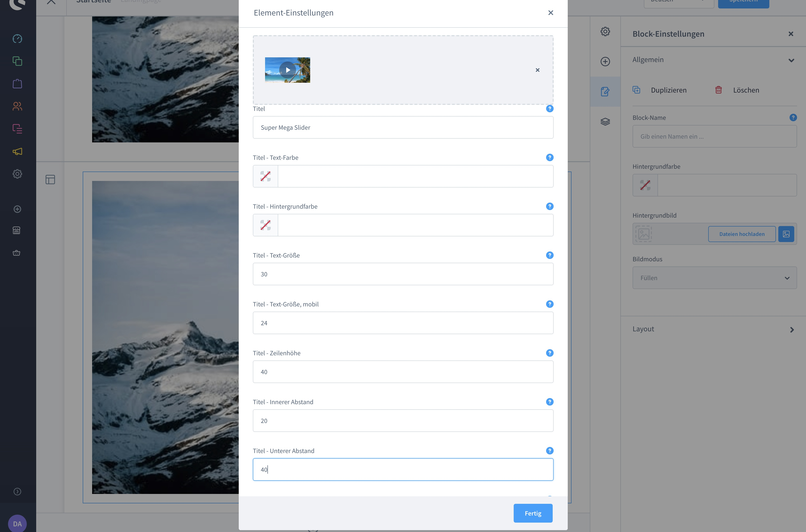806x532 pixels.
Task: Open the Settings gear in the left sidebar
Action: (x=17, y=174)
